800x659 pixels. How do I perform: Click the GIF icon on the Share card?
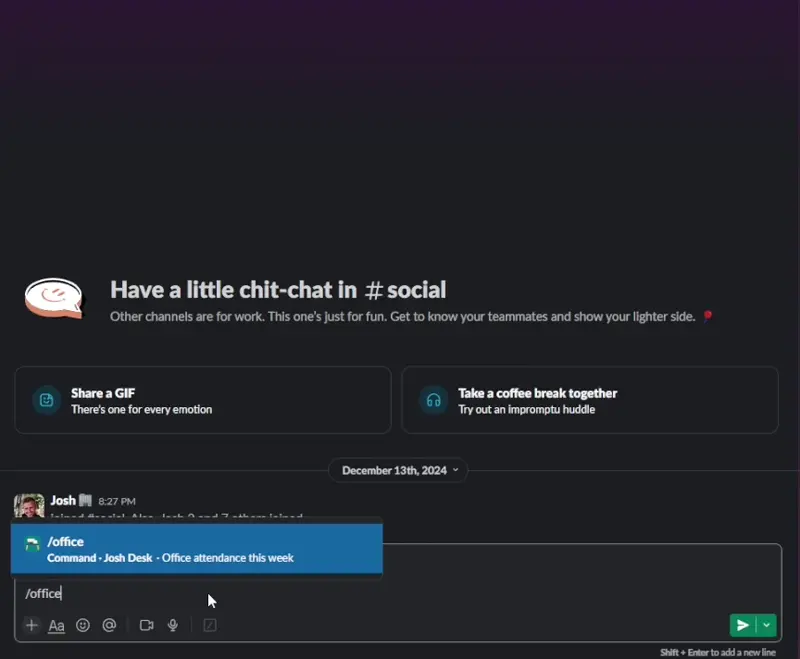[x=46, y=400]
